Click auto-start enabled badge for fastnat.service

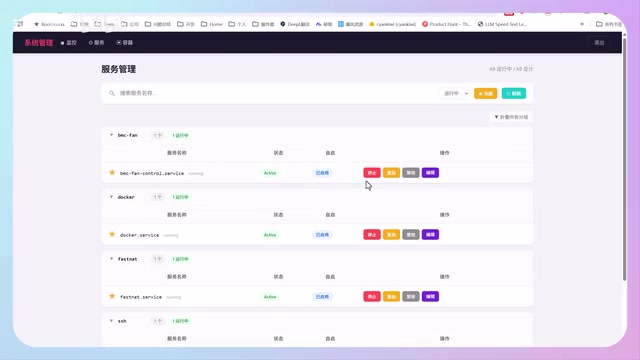[x=322, y=297]
